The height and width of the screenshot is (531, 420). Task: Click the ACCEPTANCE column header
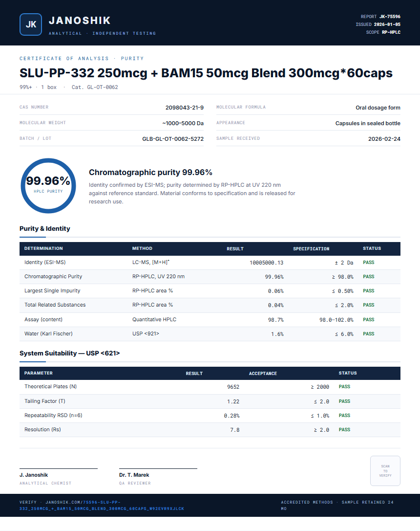coord(263,374)
